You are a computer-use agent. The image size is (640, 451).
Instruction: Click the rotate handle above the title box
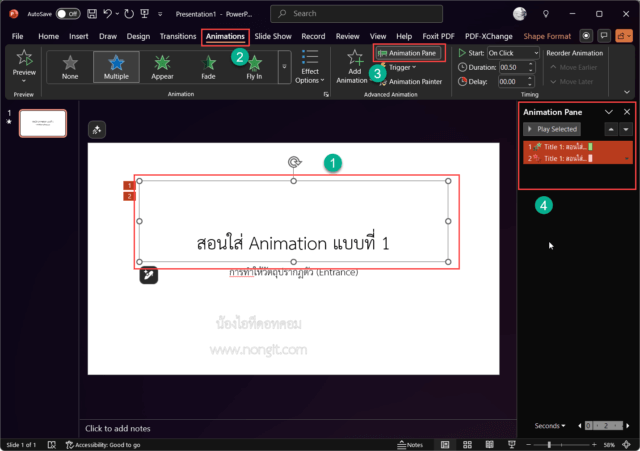click(x=294, y=162)
